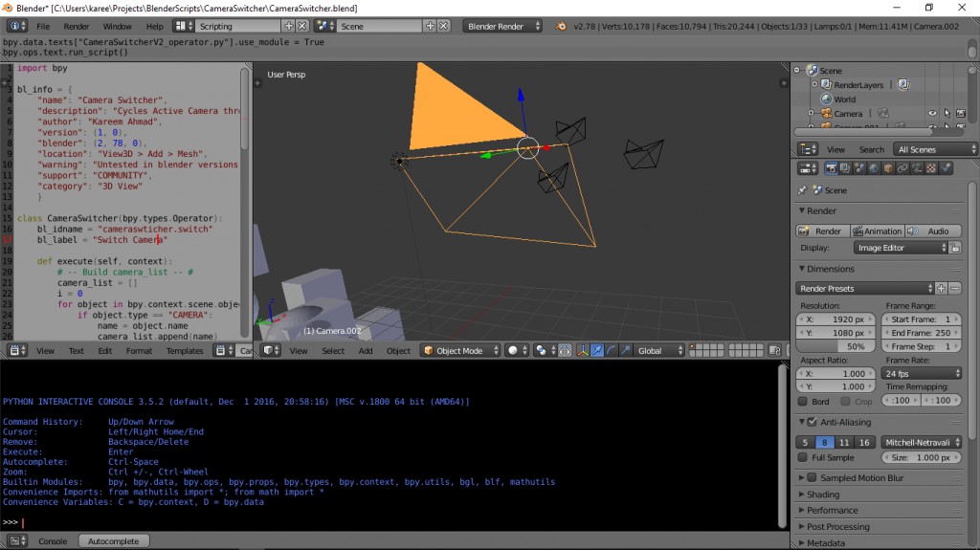Click the Audio button
Screen dimensions: 980x550
click(x=932, y=231)
